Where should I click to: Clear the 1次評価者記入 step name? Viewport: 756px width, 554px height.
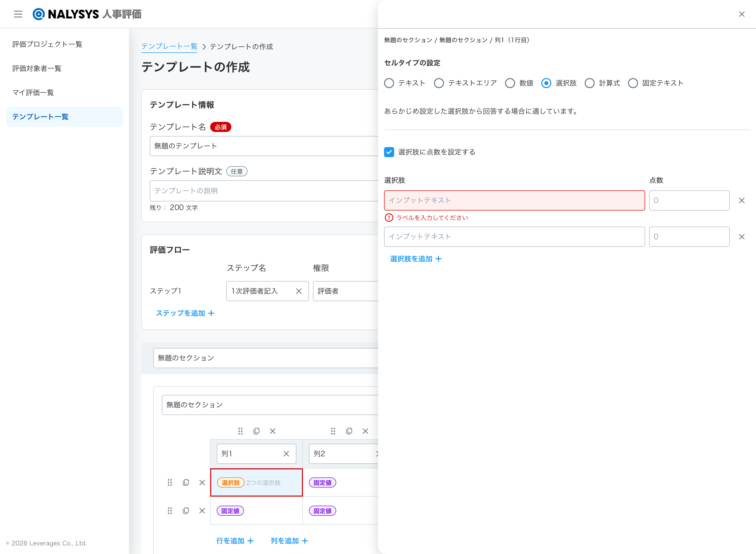click(299, 291)
